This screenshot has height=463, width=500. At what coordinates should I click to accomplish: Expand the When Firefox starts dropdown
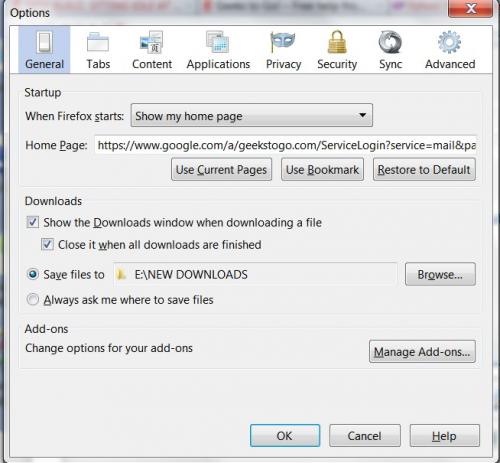tap(252, 115)
